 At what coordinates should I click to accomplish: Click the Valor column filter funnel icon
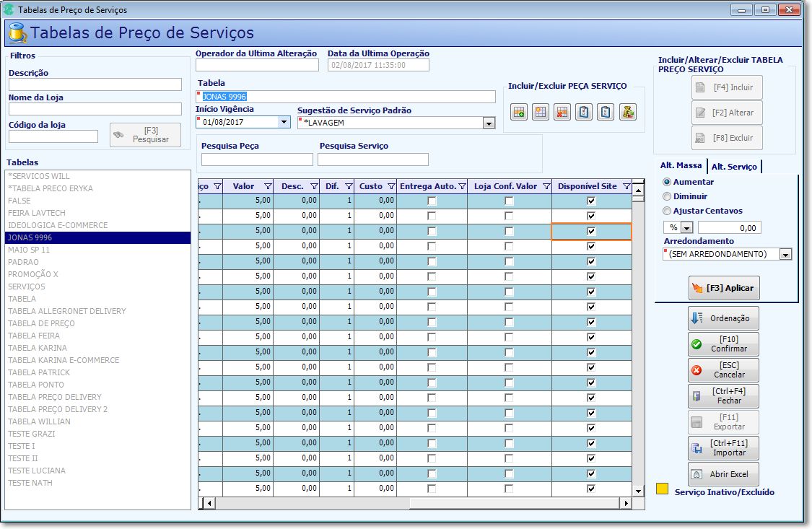(268, 186)
